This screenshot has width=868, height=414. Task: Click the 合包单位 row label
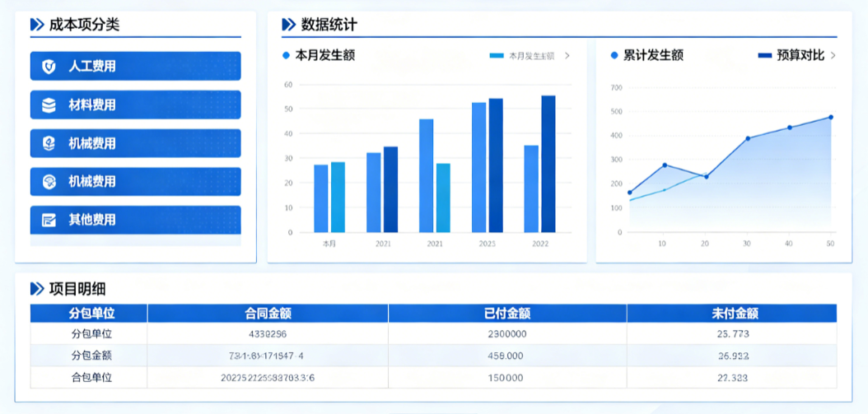tap(92, 378)
